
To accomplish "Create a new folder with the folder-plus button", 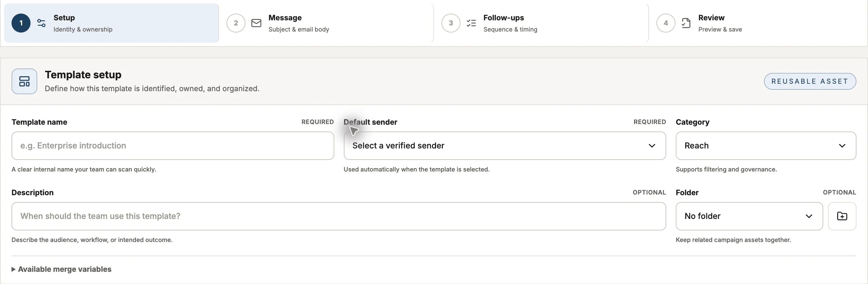I will click(x=842, y=216).
